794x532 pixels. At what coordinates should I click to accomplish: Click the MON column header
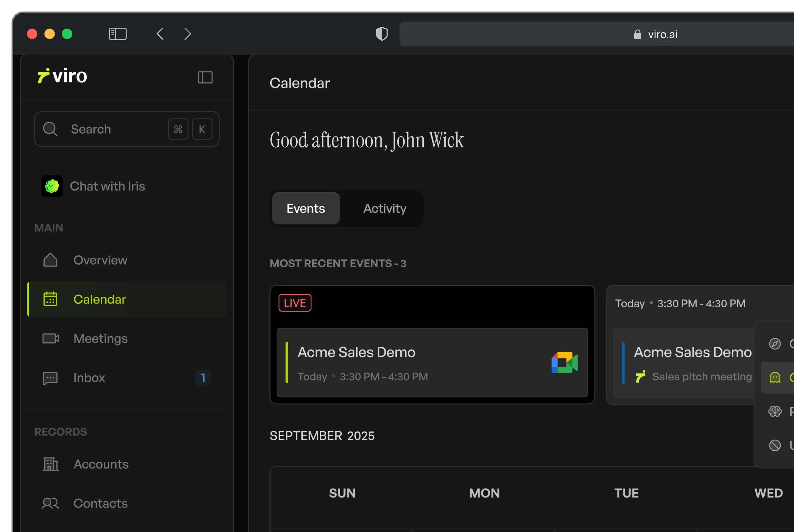[484, 493]
